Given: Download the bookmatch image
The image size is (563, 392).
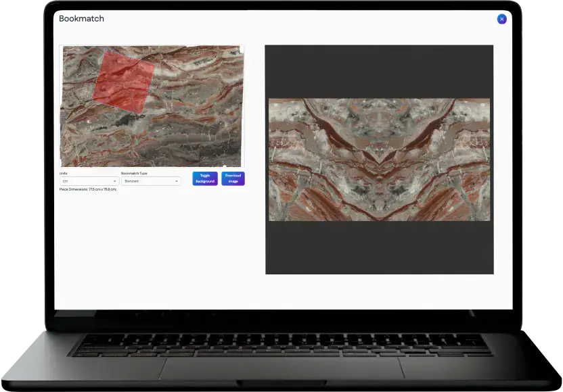Looking at the screenshot, I should point(233,178).
